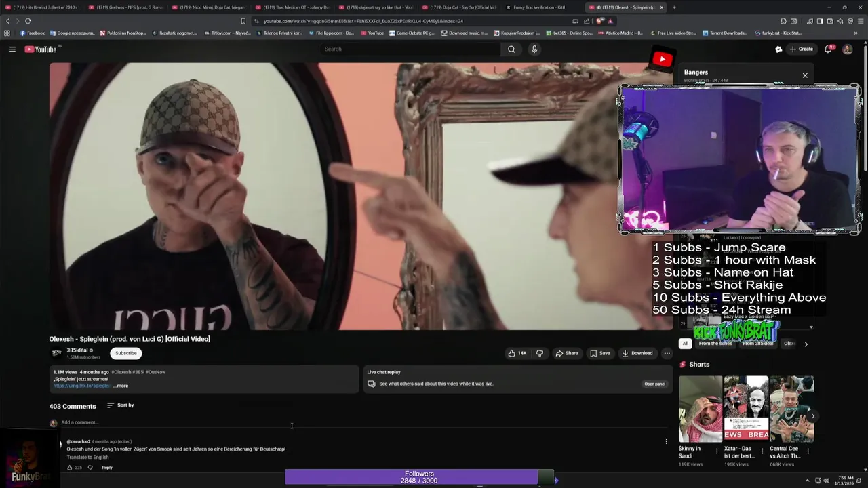Open options menu for oscarloo2's comment
Screen dimensions: 868x488
point(666,441)
